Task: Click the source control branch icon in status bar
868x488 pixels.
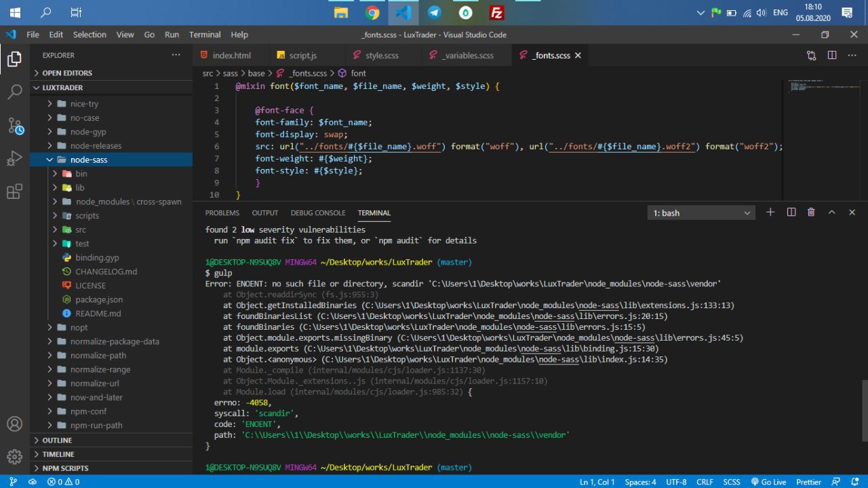Action: [13, 482]
